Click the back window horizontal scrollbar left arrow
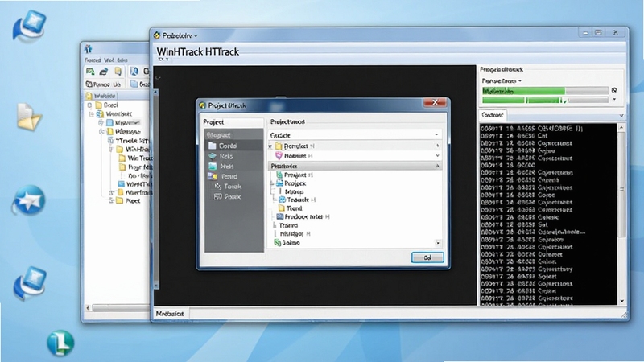Image resolution: width=644 pixels, height=362 pixels. (88, 307)
